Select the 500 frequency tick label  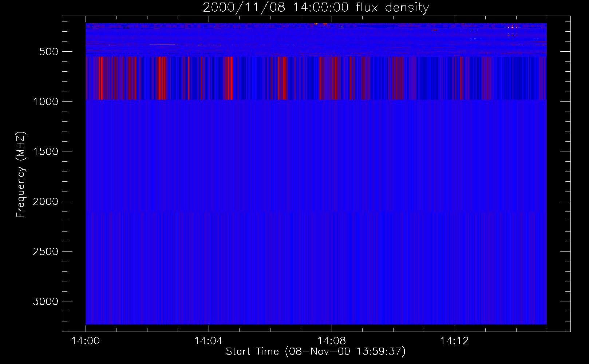pos(48,52)
